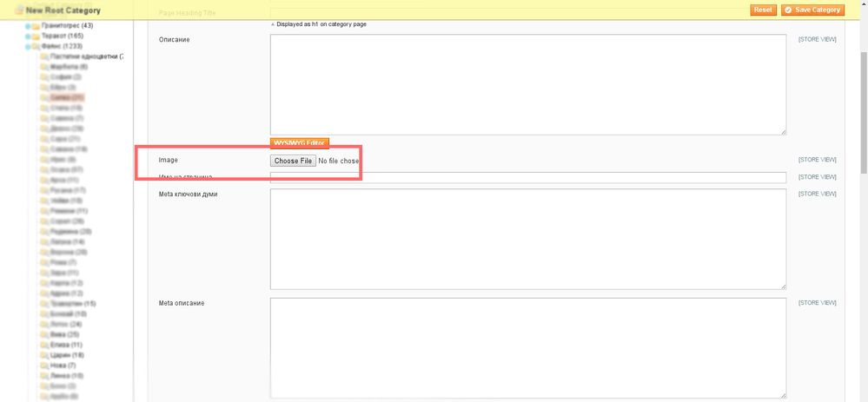Select the Травертин (15) subcategory

pos(73,304)
